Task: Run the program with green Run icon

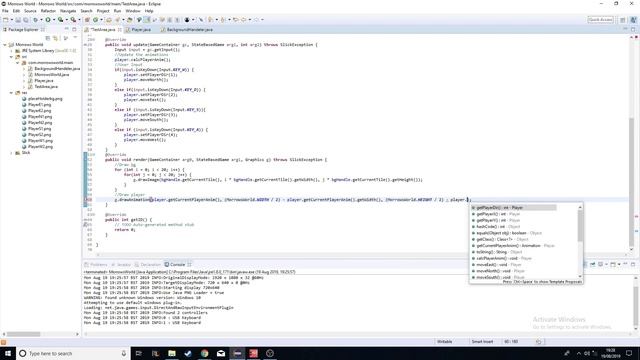Action: pos(48,20)
